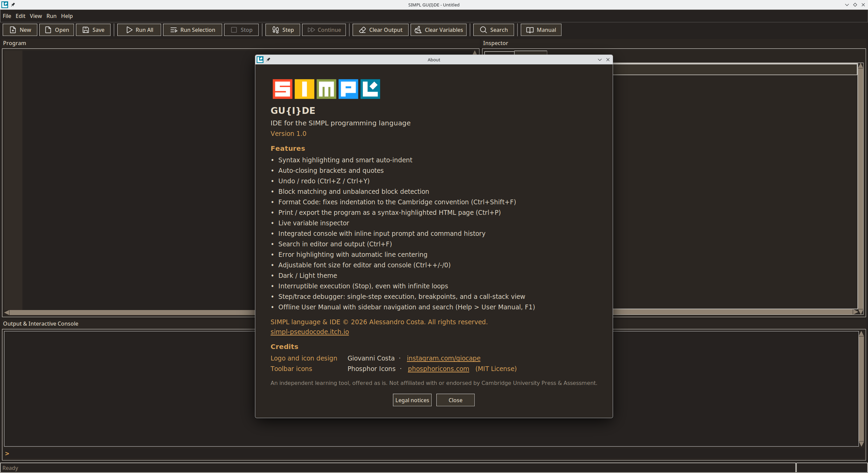
Task: Click the 'Ready' status bar text
Action: (x=10, y=468)
